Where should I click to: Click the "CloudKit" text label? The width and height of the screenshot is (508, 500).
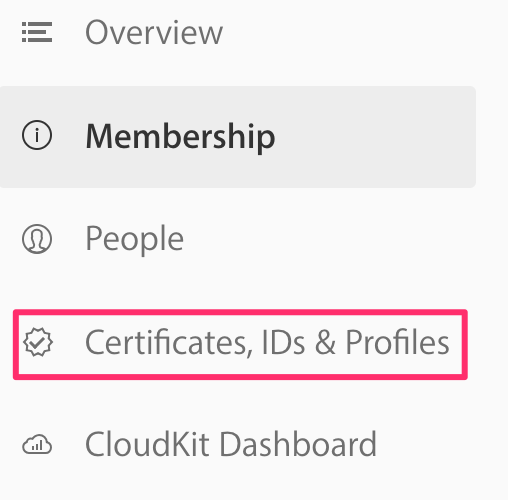click(147, 444)
